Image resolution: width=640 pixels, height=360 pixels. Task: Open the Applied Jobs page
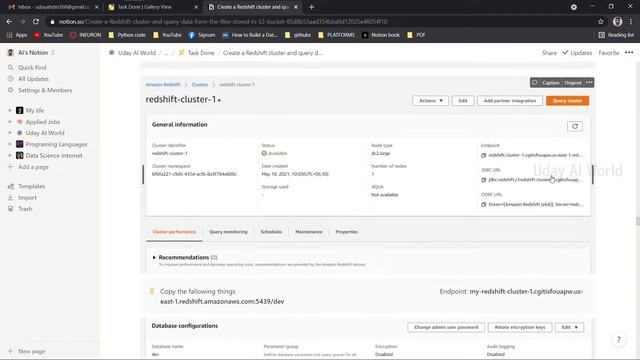coord(42,122)
